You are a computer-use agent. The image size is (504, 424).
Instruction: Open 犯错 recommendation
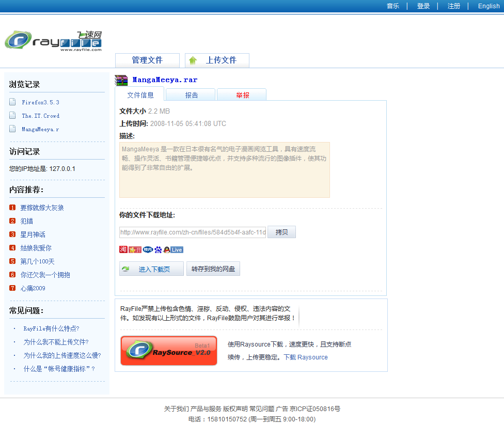[x=27, y=221]
